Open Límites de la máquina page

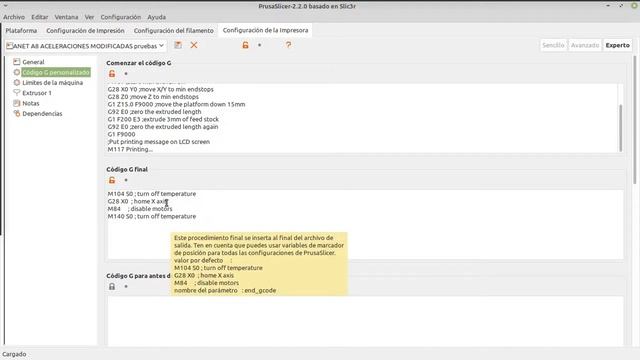(52, 82)
